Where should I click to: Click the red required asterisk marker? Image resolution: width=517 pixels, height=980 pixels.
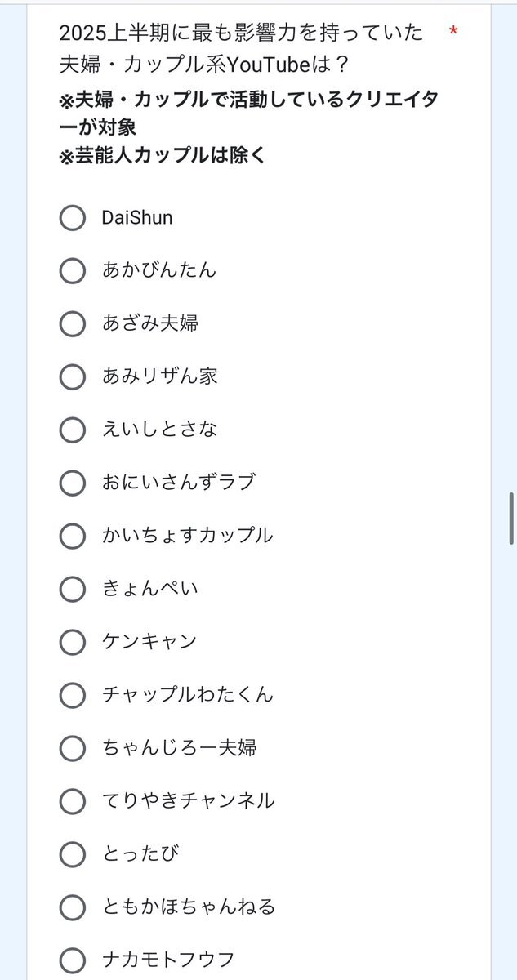(453, 33)
